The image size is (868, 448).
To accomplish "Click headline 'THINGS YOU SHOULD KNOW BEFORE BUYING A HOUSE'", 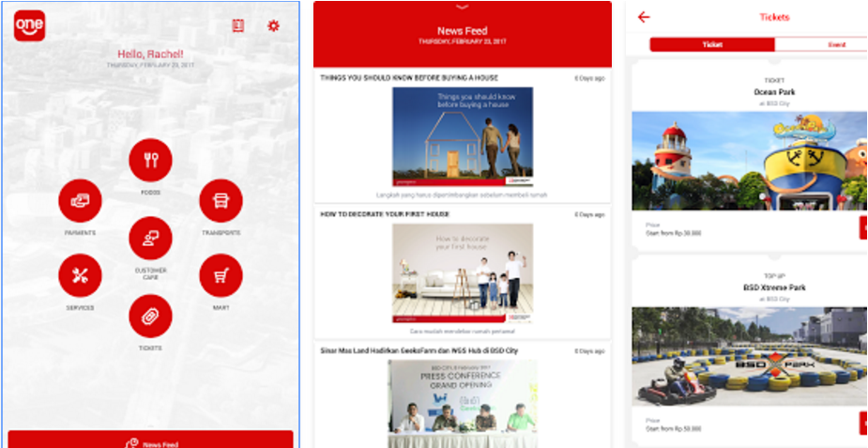I will [x=409, y=78].
